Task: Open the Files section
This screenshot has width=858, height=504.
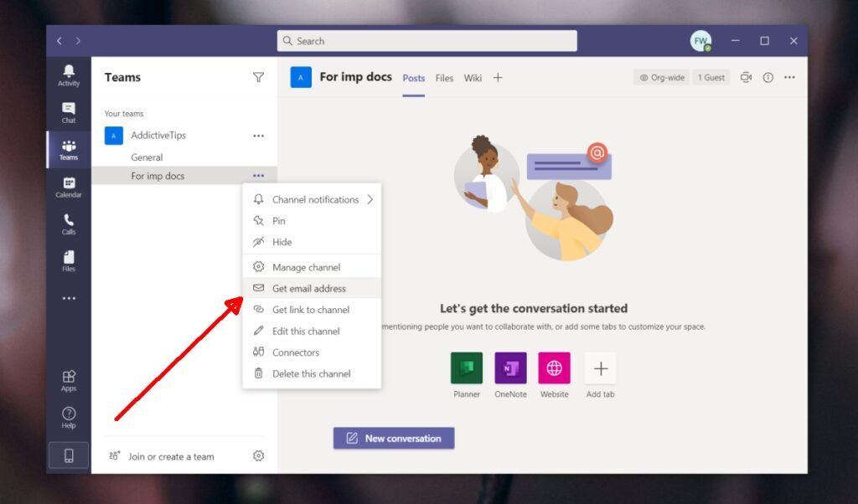Action: 68,262
